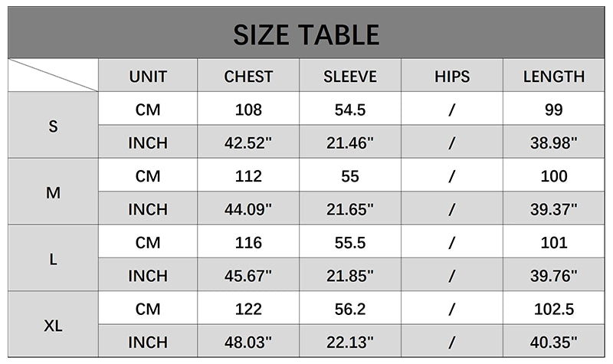613x364 pixels.
Task: Select the 42.52" chest measurement cell
Action: (248, 143)
